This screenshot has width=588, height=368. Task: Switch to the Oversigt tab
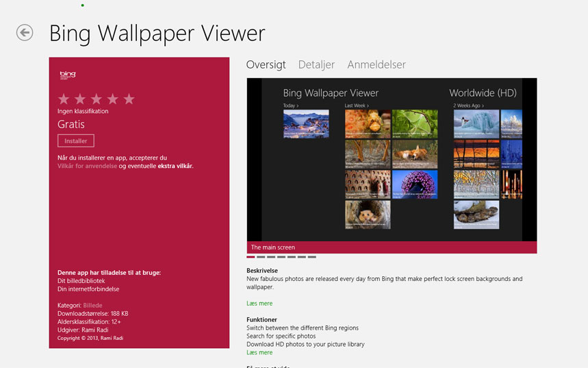click(266, 64)
